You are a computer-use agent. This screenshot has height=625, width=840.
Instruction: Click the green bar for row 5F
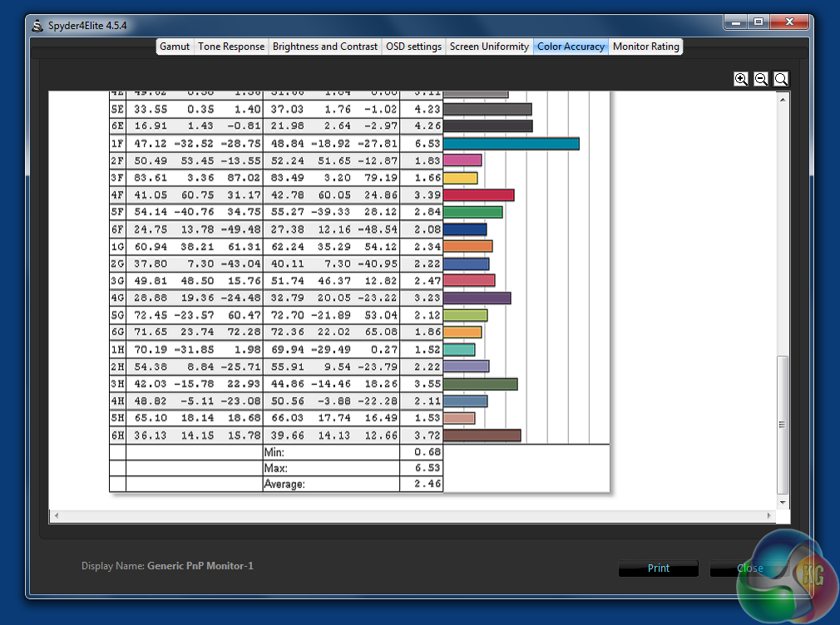(x=473, y=212)
